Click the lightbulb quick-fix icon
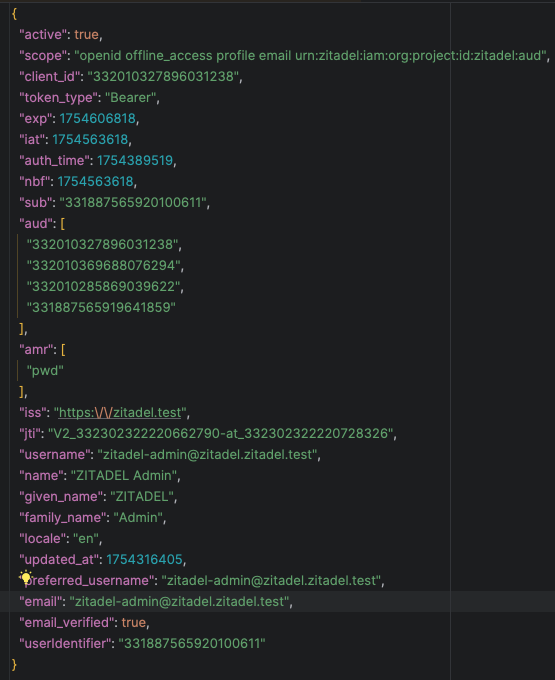The width and height of the screenshot is (555, 680). pyautogui.click(x=26, y=578)
